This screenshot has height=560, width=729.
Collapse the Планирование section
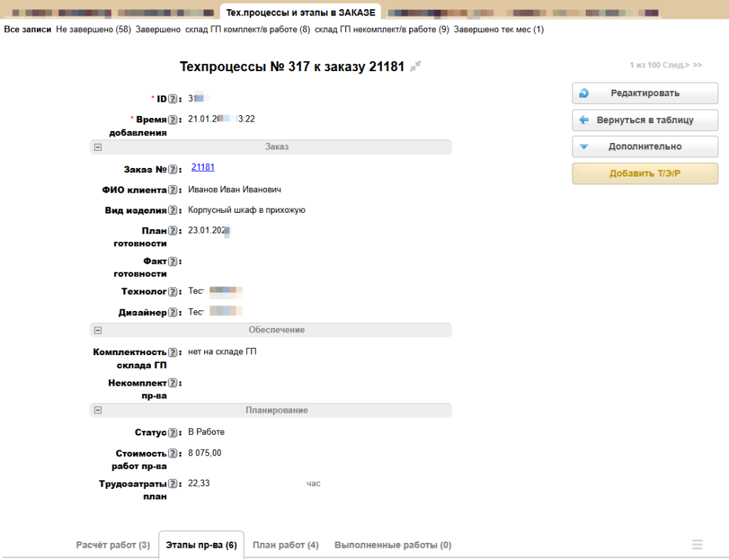pyautogui.click(x=98, y=411)
